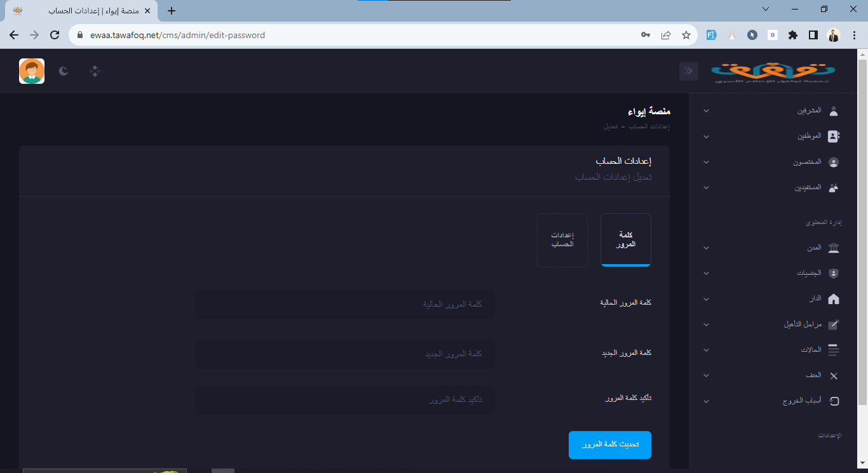Click the العنف X icon
This screenshot has height=473, width=868.
(834, 376)
